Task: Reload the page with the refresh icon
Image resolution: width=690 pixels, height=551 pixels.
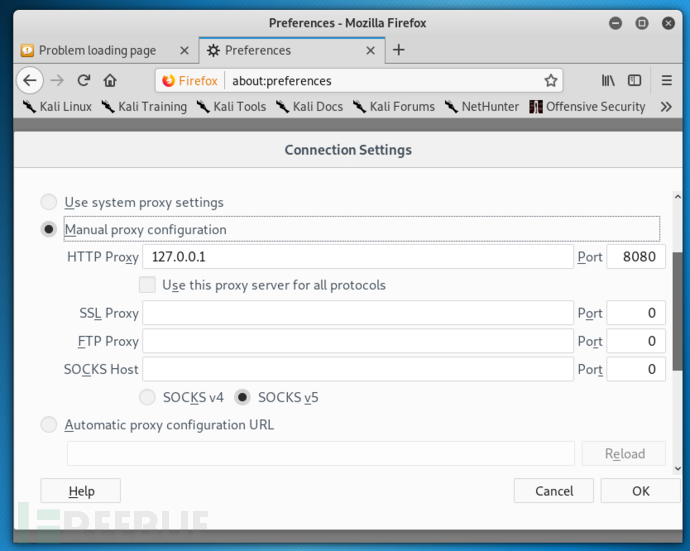Action: tap(84, 81)
